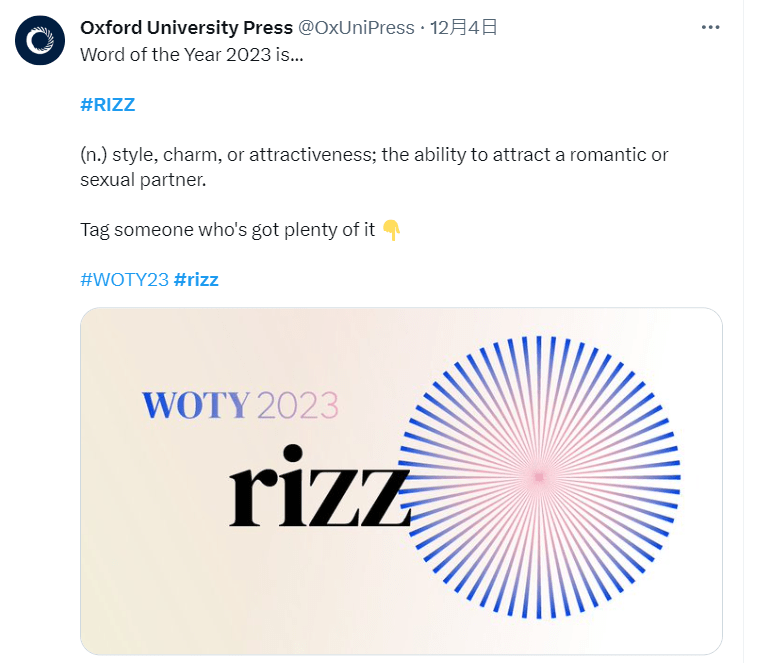
Task: Click the blue "WOTY" letters in the image
Action: pyautogui.click(x=195, y=406)
